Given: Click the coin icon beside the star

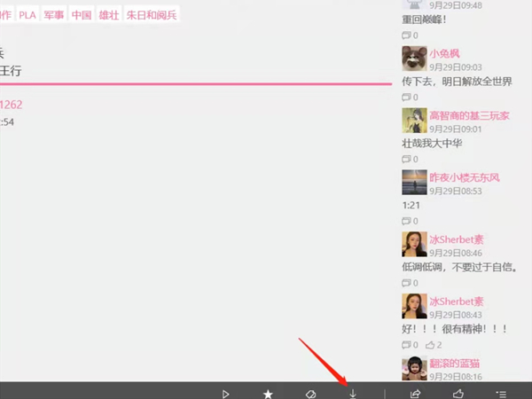Looking at the screenshot, I should pos(310,394).
